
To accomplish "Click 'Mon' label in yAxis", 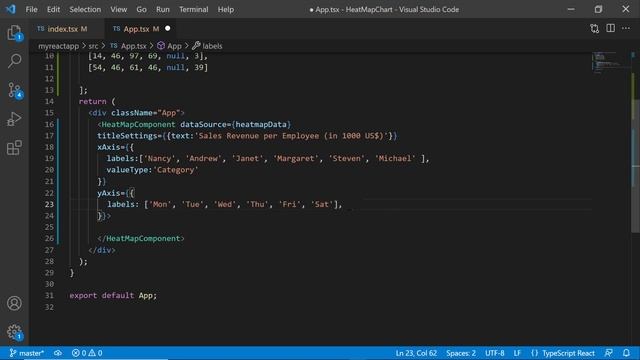I will (x=160, y=204).
